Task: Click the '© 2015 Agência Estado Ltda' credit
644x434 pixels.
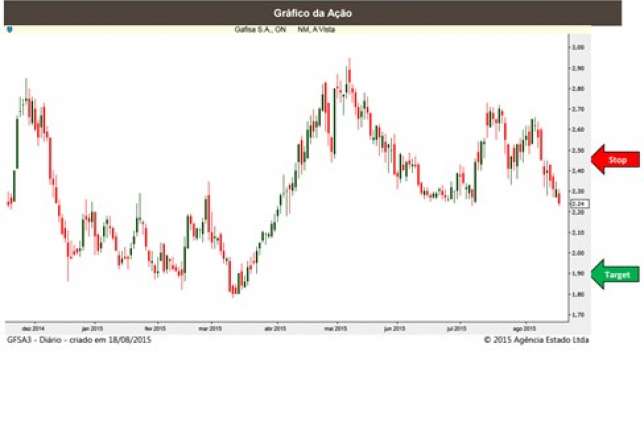Action: point(533,340)
